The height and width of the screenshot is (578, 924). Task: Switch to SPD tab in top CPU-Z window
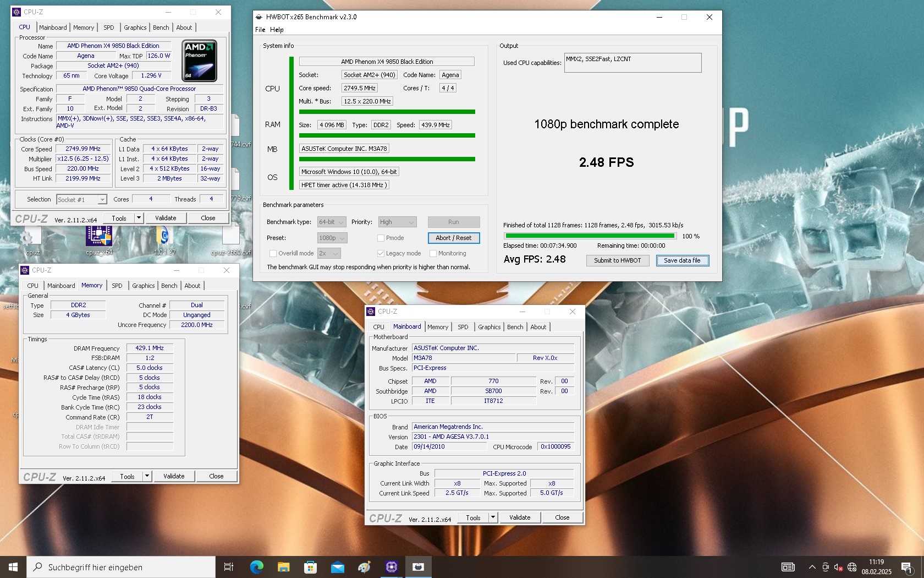pyautogui.click(x=109, y=28)
